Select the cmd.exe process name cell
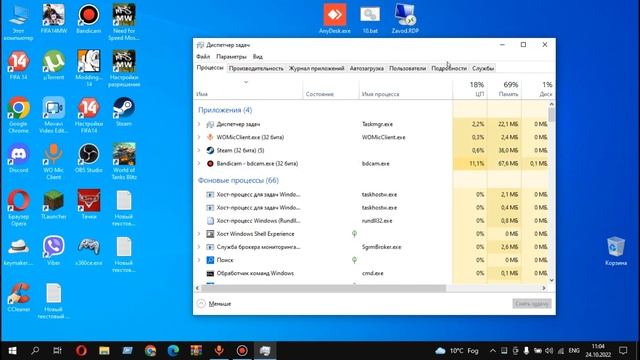The height and width of the screenshot is (360, 640). (x=373, y=273)
